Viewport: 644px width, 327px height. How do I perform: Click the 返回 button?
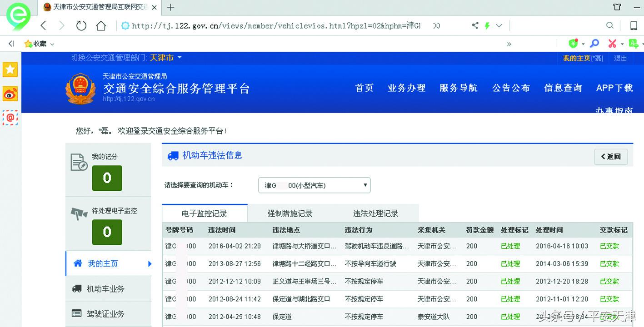pos(611,156)
